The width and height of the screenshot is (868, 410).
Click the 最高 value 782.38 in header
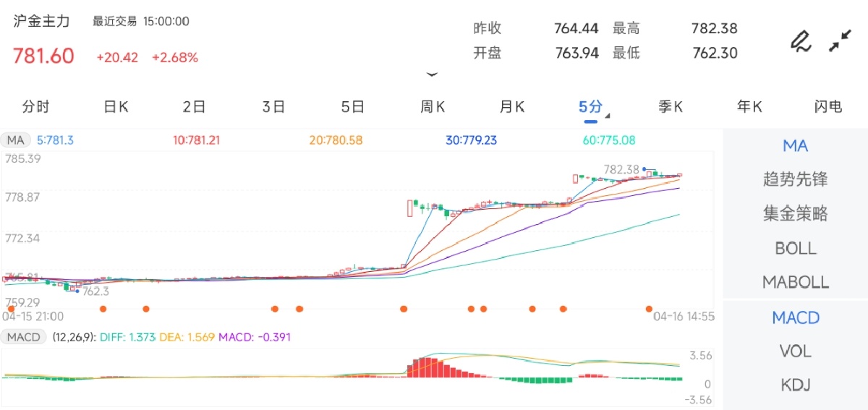[x=714, y=29]
